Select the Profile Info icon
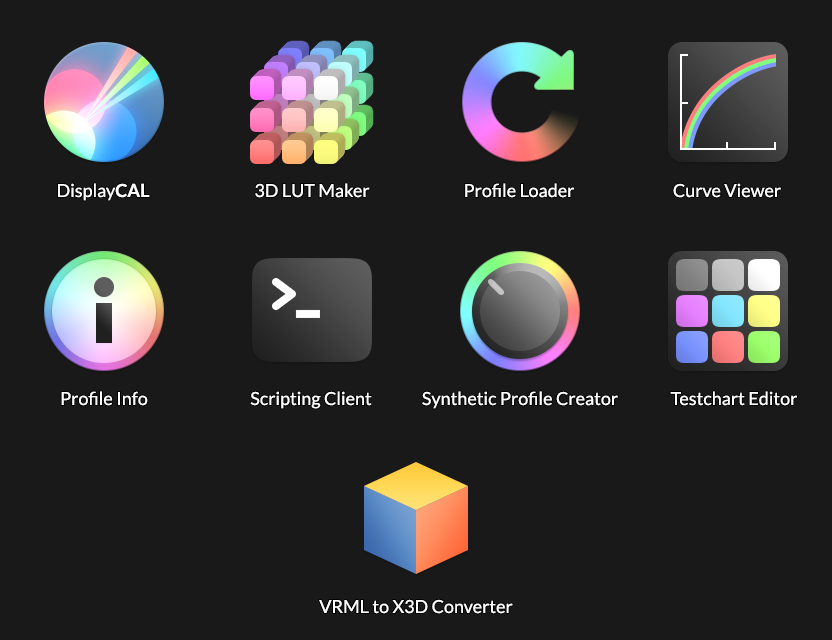The image size is (832, 640). coord(104,310)
